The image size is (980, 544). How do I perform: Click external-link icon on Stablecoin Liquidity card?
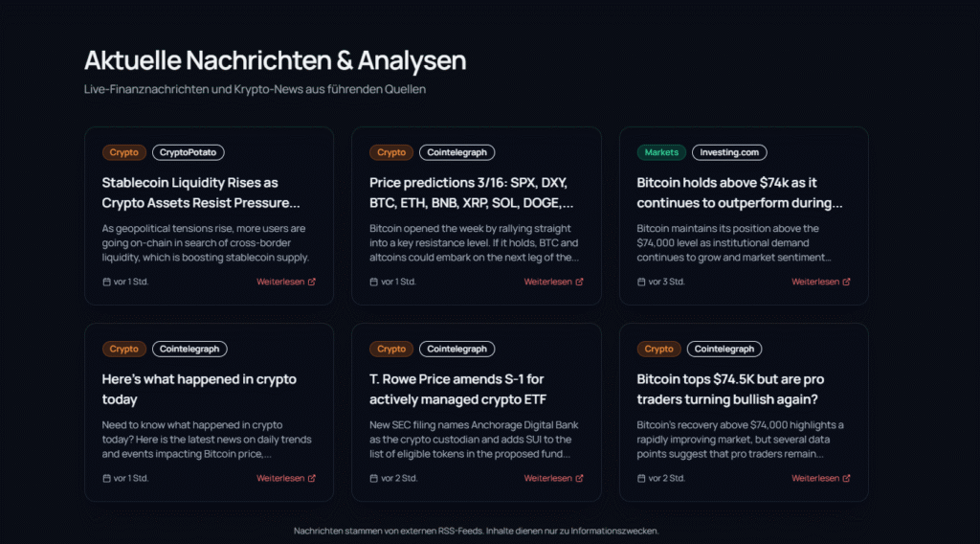(x=312, y=283)
